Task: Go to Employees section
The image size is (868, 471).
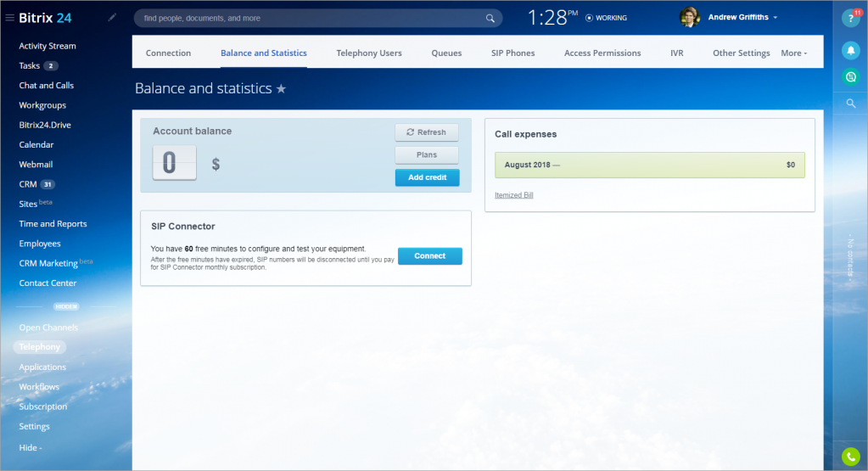Action: click(x=40, y=244)
